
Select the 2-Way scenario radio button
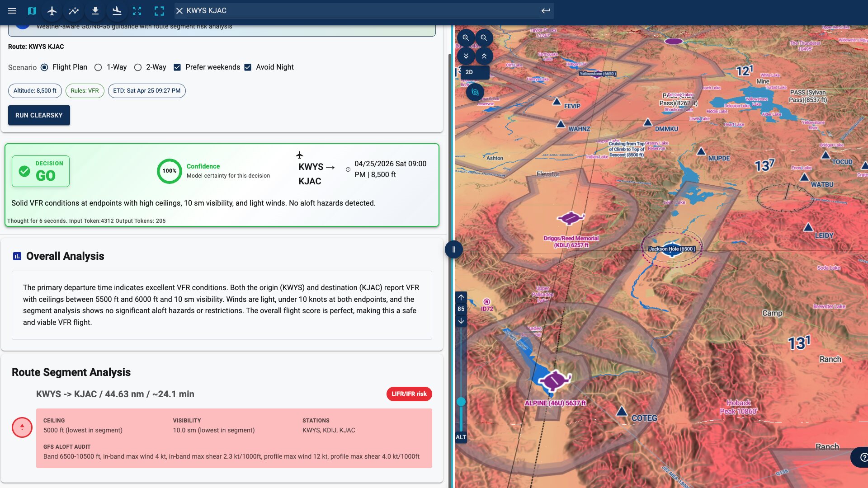pyautogui.click(x=138, y=67)
